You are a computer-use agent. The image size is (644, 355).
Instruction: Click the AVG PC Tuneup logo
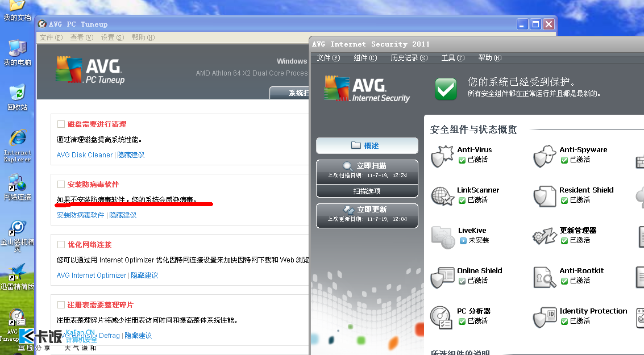[x=90, y=70]
